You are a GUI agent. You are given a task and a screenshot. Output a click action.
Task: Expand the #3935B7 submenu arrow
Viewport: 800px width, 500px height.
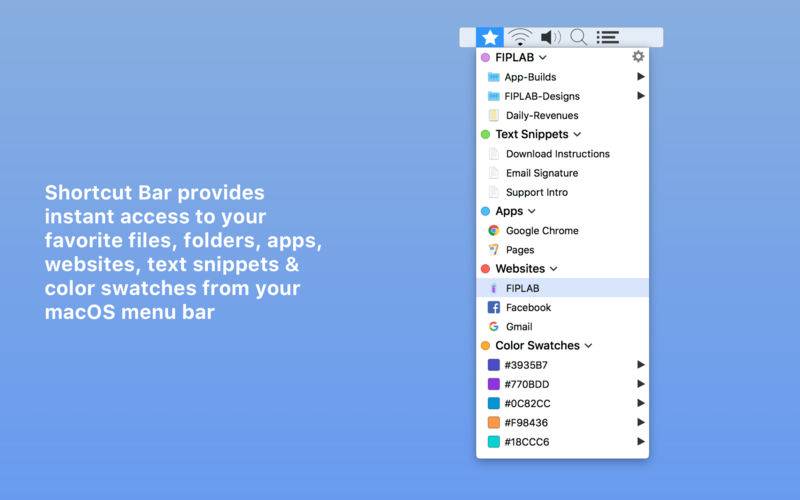(x=641, y=364)
